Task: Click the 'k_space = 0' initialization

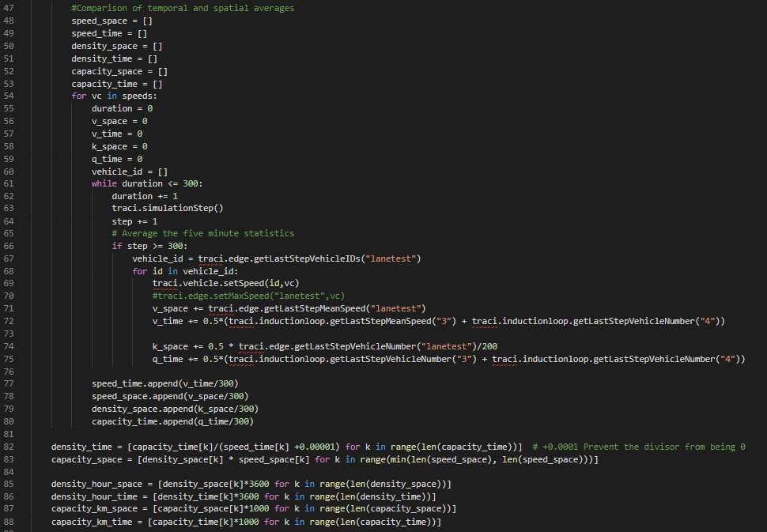Action: coord(119,147)
